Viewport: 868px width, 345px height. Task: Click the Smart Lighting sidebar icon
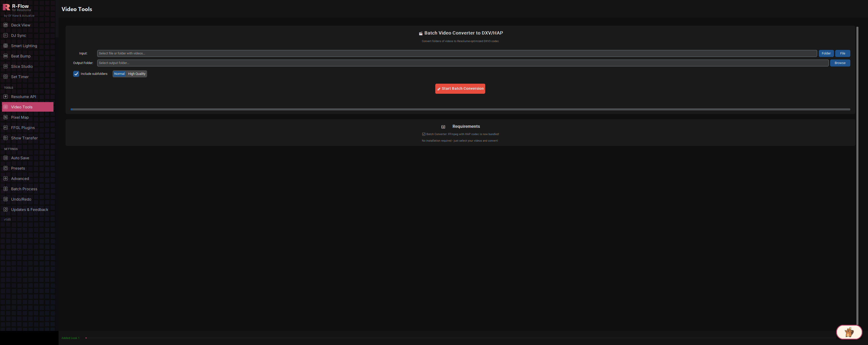tap(5, 46)
